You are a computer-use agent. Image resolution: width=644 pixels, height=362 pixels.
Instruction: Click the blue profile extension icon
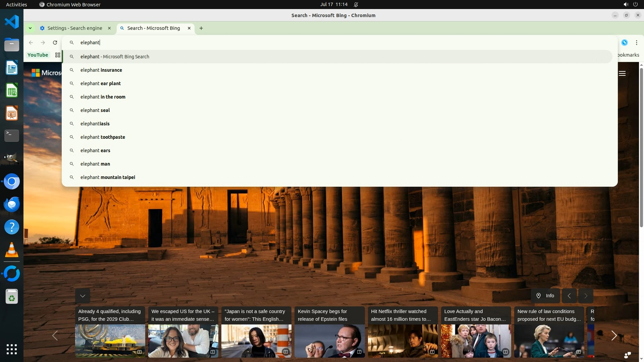click(x=624, y=43)
